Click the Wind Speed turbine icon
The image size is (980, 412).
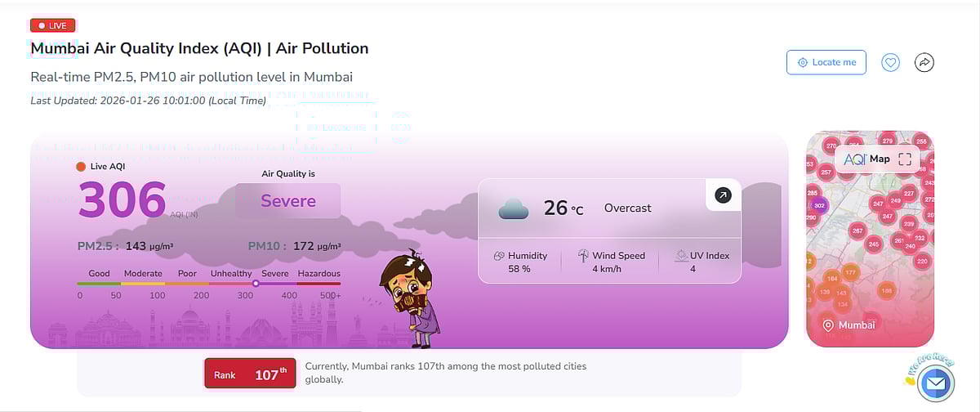coord(583,256)
